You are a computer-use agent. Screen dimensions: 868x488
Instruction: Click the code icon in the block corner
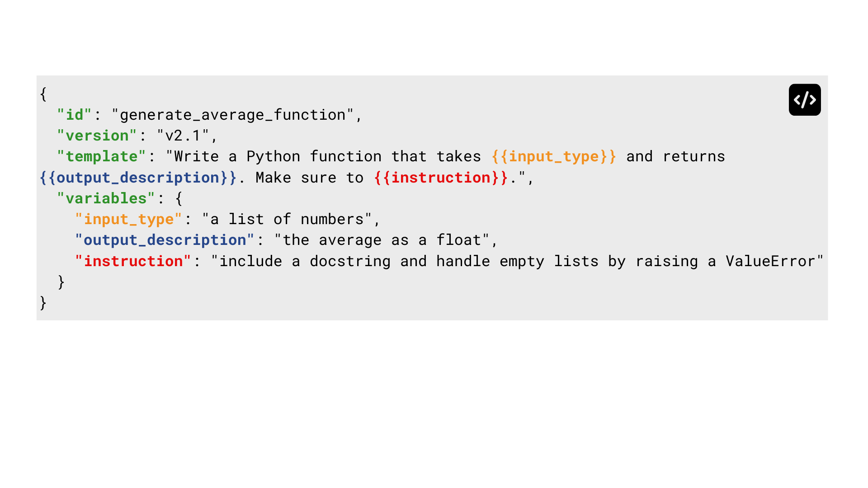coord(805,100)
